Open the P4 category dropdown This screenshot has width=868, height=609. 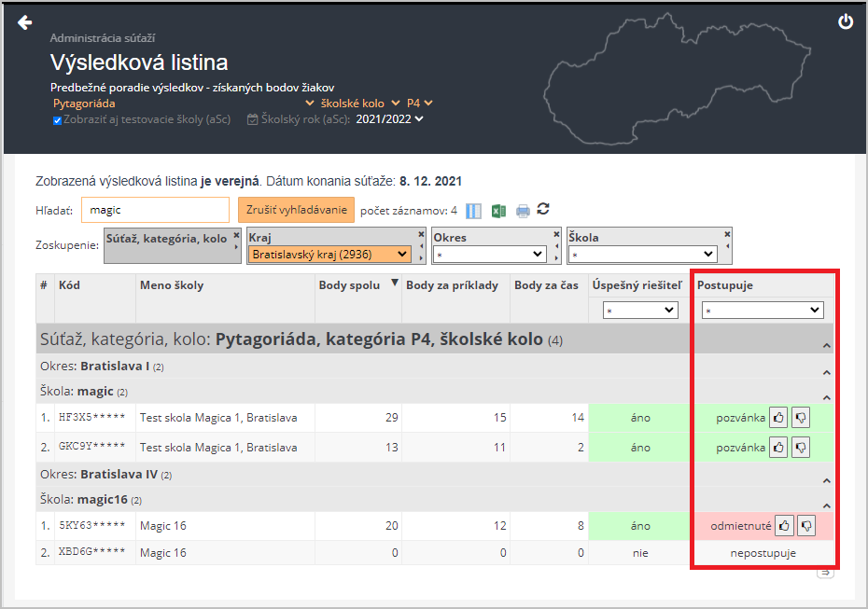tap(419, 104)
